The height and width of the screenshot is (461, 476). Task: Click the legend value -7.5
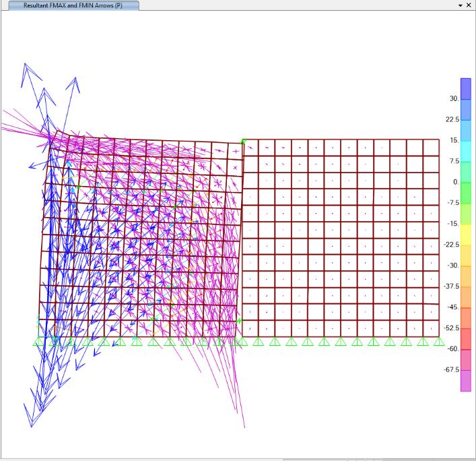point(453,203)
